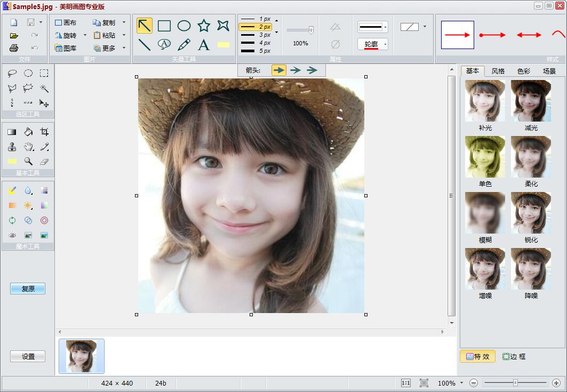
Task: Switch to the 风格 style tab
Action: tap(498, 71)
